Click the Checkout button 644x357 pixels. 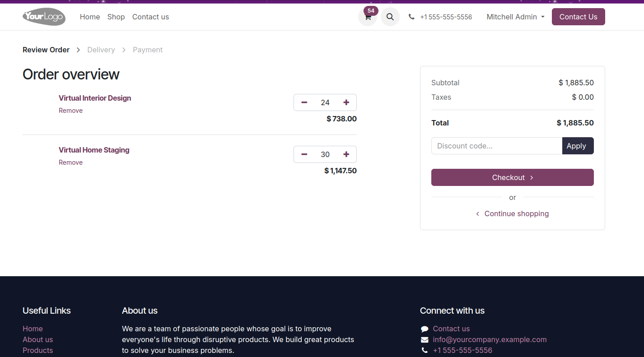512,177
